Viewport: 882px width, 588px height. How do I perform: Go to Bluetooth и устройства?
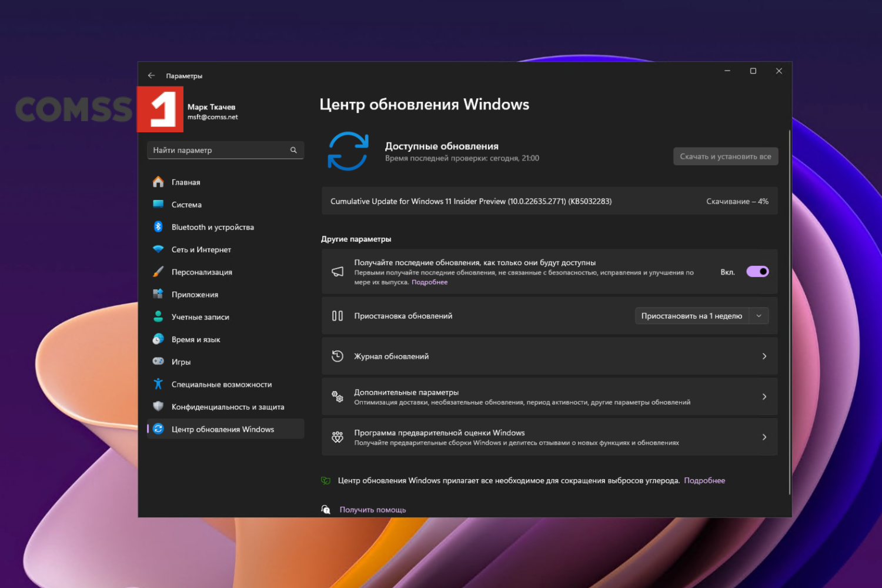coord(226,227)
